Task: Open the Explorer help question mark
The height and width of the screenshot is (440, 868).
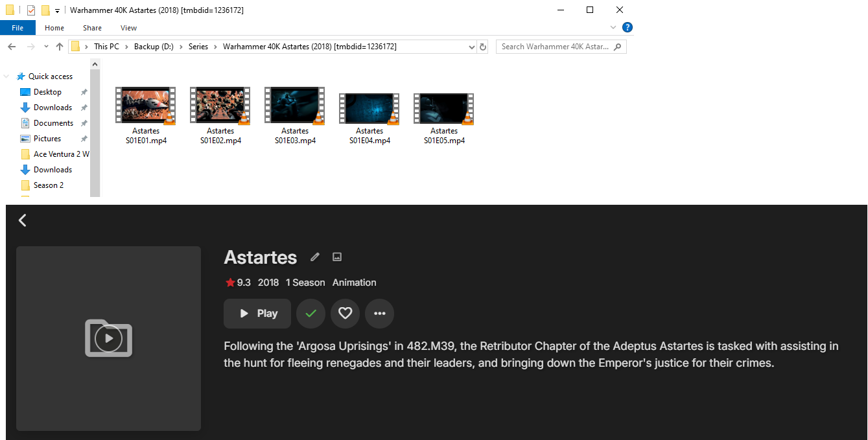Action: tap(627, 27)
